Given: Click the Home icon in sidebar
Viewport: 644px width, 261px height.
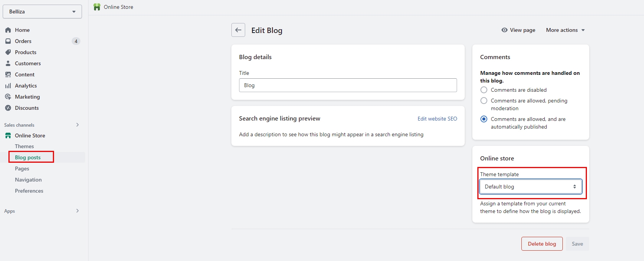Looking at the screenshot, I should tap(8, 30).
